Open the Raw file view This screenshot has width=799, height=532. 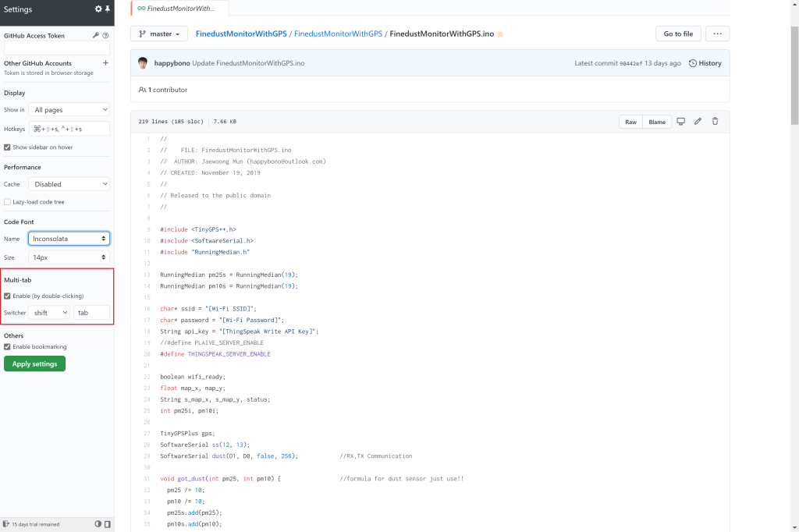point(630,122)
